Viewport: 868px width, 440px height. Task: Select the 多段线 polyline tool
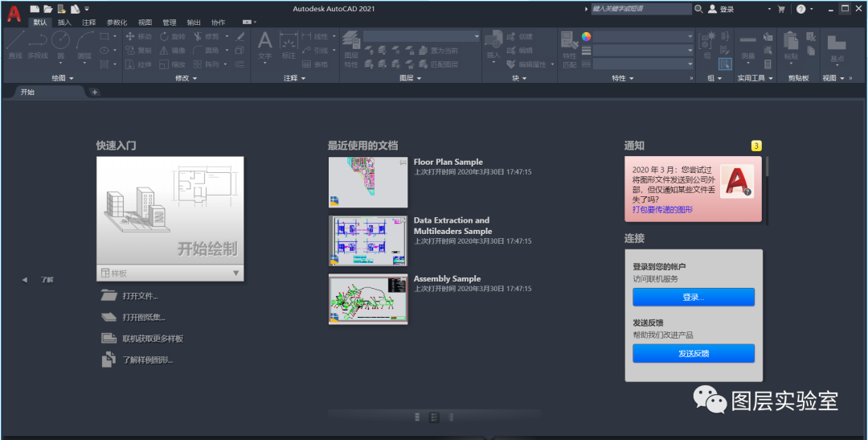[x=38, y=45]
